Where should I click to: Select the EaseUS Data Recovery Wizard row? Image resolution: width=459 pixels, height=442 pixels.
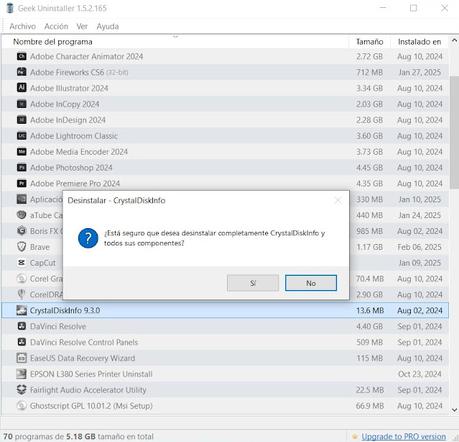click(x=225, y=358)
